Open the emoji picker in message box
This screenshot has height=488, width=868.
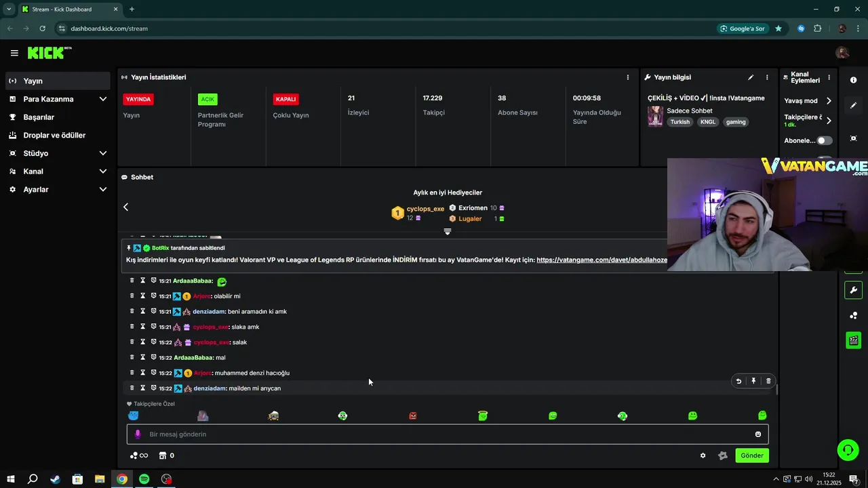[x=758, y=434]
